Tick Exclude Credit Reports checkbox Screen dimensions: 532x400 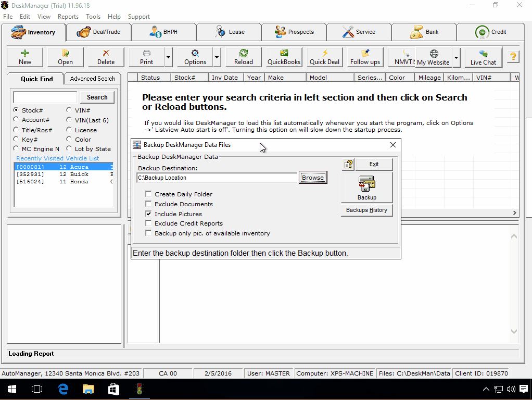[x=148, y=223]
